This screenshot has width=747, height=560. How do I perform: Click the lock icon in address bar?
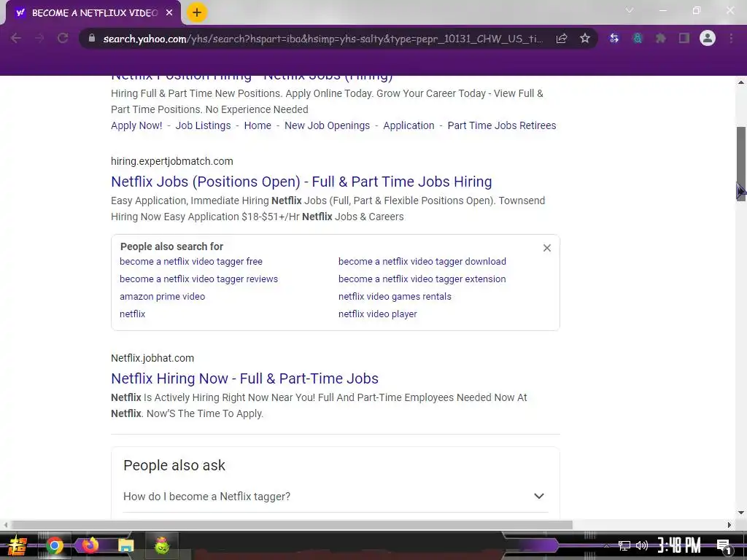[92, 38]
